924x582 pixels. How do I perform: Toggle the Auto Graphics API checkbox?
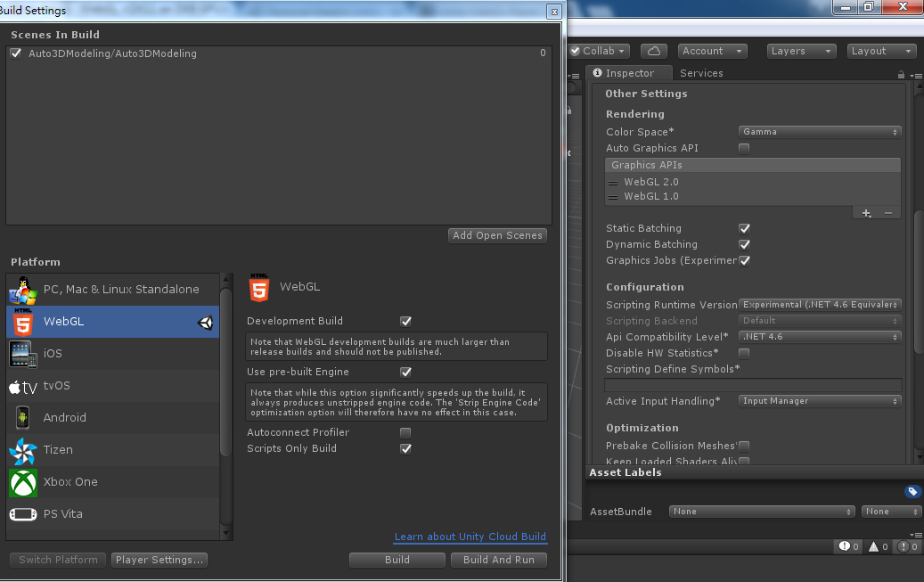744,148
